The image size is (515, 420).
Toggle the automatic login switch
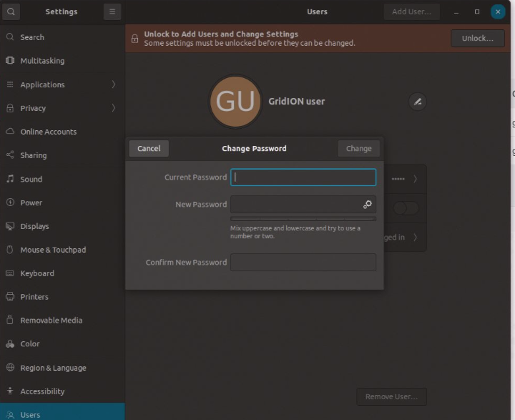[x=406, y=208]
